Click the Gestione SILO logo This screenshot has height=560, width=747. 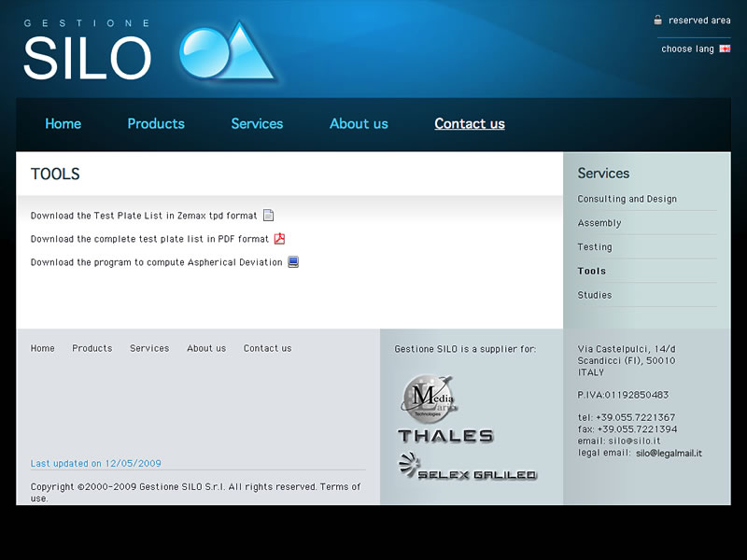149,50
